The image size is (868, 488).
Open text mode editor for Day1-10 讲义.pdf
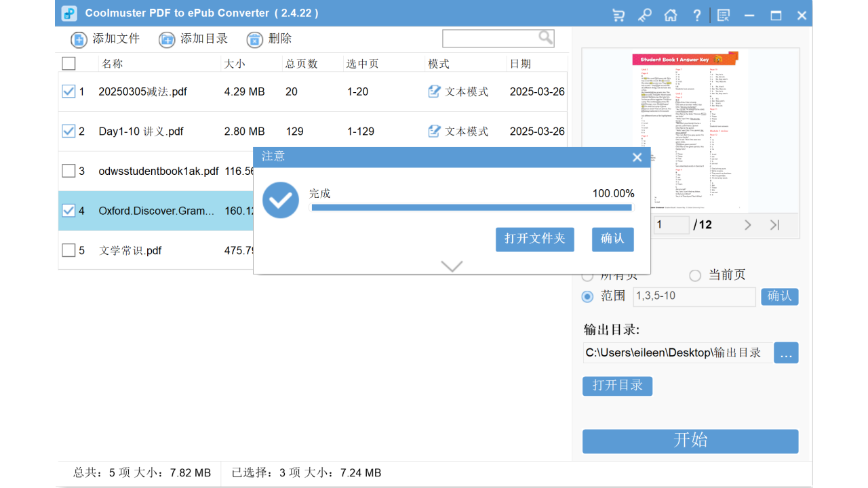434,131
